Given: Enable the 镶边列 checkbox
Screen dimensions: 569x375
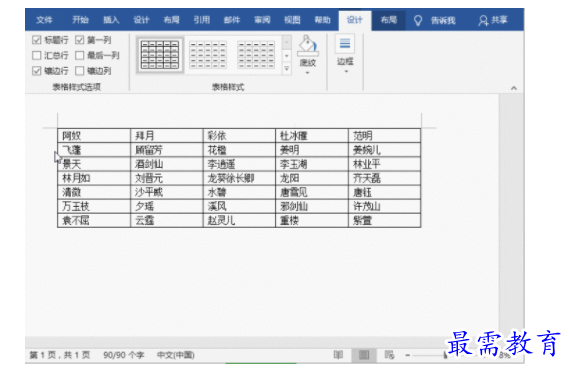Looking at the screenshot, I should (80, 70).
